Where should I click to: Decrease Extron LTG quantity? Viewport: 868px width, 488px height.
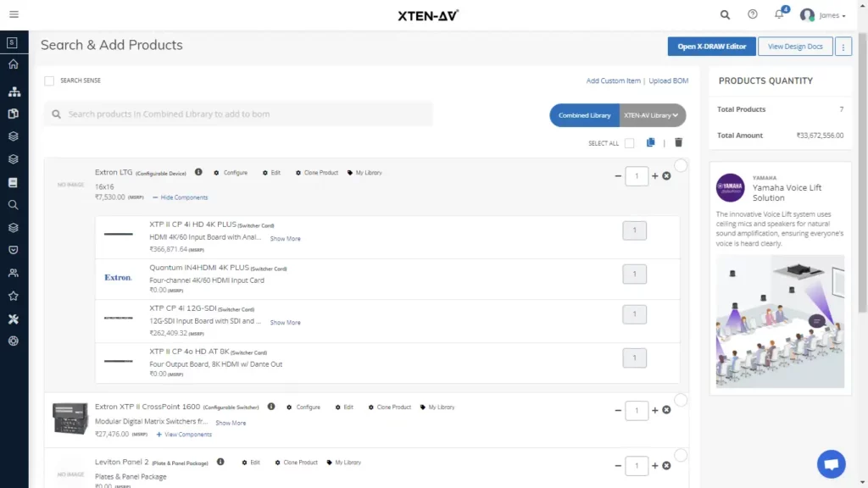[618, 176]
